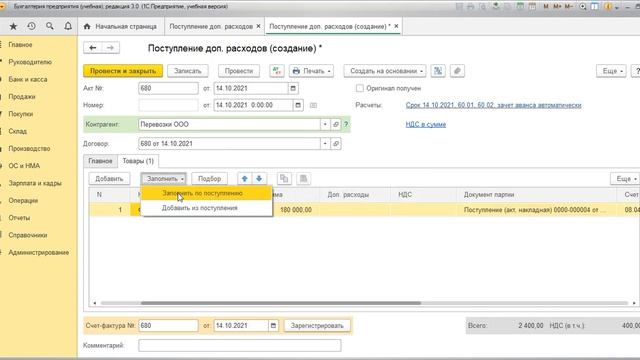Click the Счет-фактура № field
The width and height of the screenshot is (640, 360).
tap(168, 326)
